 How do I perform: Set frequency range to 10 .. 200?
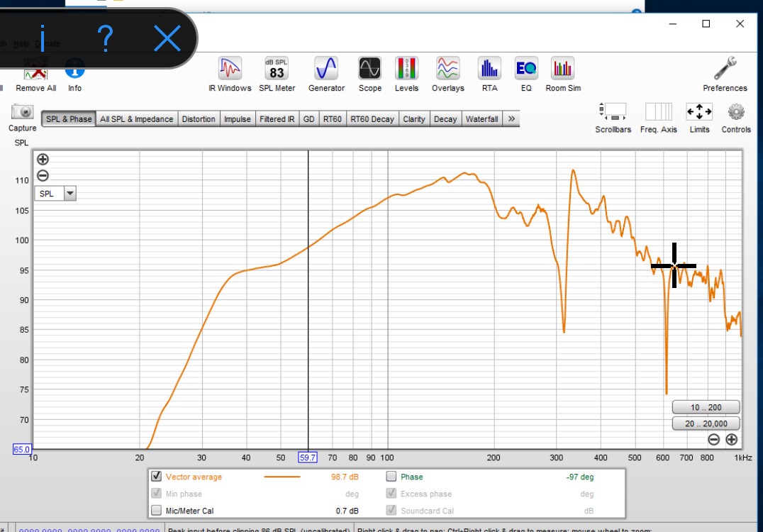(x=706, y=407)
